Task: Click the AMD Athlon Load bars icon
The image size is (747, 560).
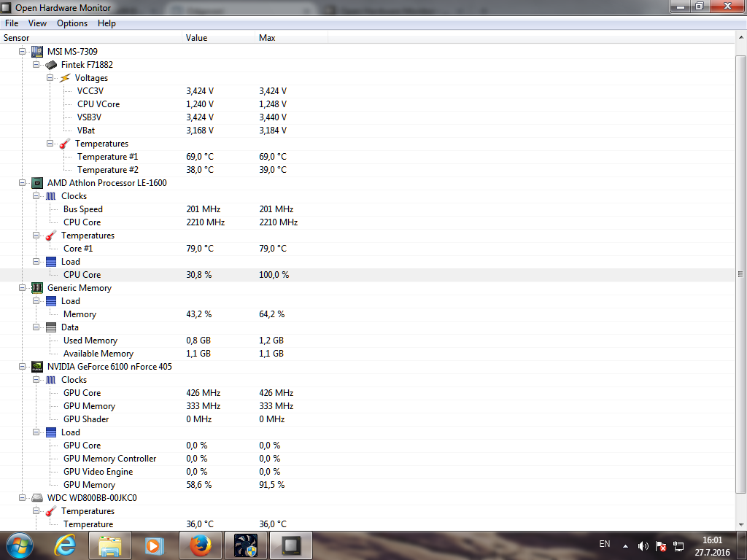Action: click(51, 262)
